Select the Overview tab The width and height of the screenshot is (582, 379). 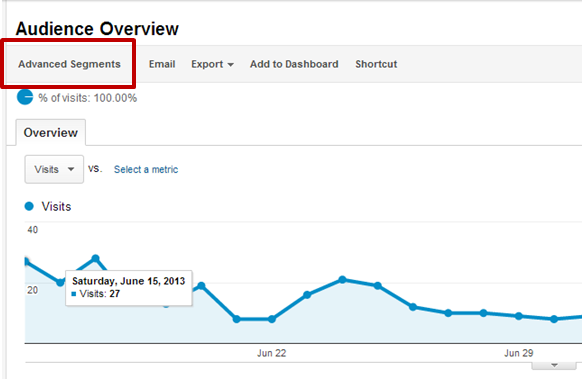click(x=51, y=133)
